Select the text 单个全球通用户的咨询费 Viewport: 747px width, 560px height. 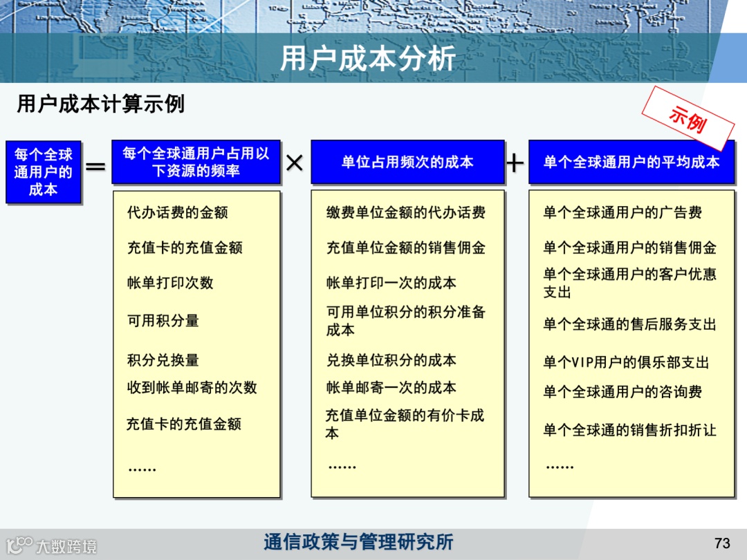[x=622, y=392]
